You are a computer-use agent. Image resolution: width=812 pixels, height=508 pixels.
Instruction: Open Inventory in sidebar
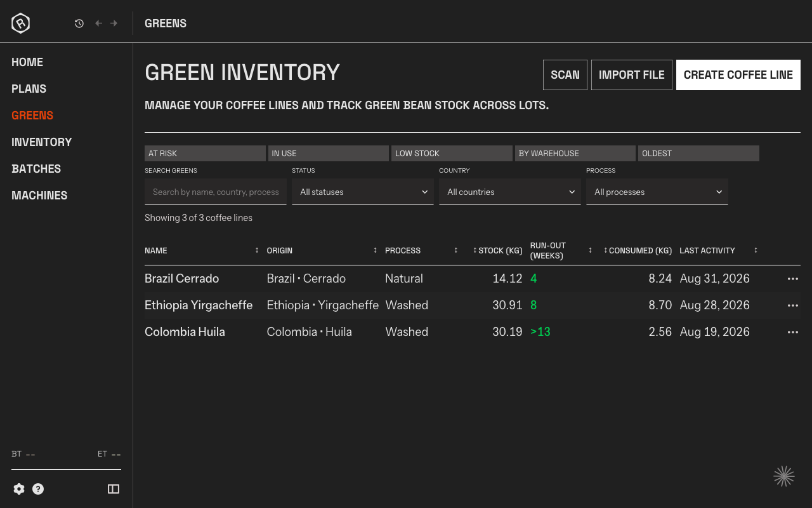(42, 142)
